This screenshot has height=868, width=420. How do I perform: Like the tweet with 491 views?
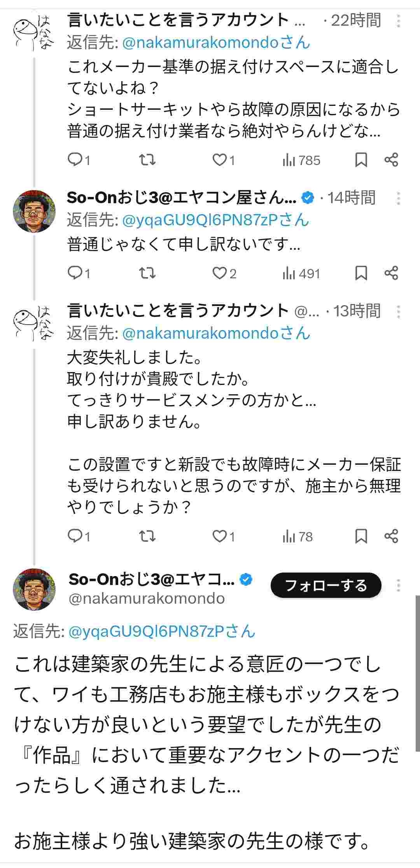220,273
